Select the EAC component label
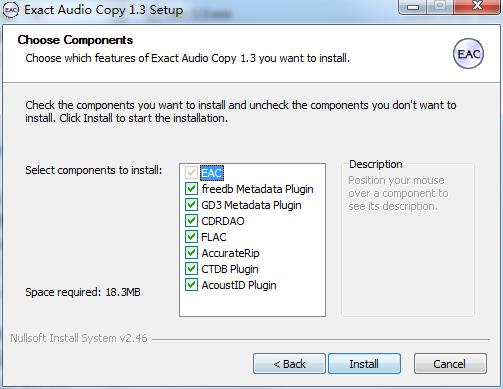The image size is (503, 389). click(x=212, y=173)
